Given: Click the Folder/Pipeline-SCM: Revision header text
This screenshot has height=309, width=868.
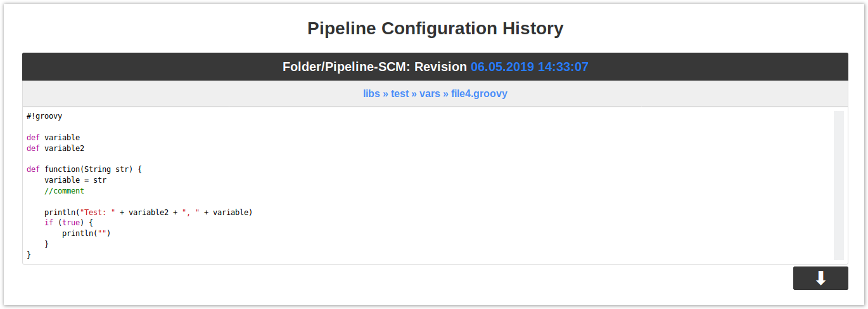Looking at the screenshot, I should tap(374, 67).
